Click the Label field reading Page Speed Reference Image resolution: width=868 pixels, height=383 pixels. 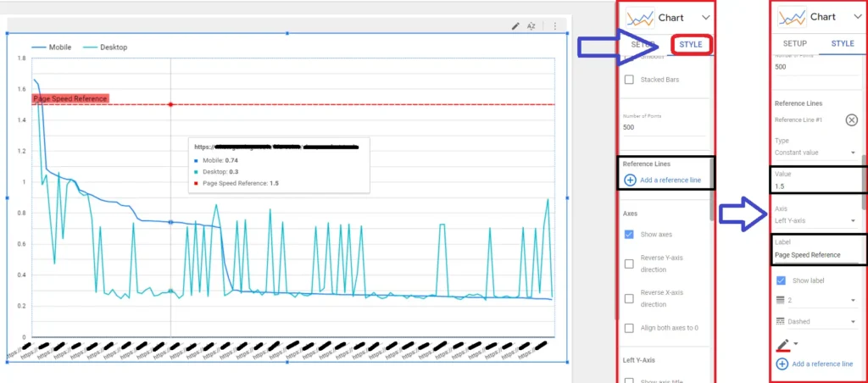tap(815, 254)
